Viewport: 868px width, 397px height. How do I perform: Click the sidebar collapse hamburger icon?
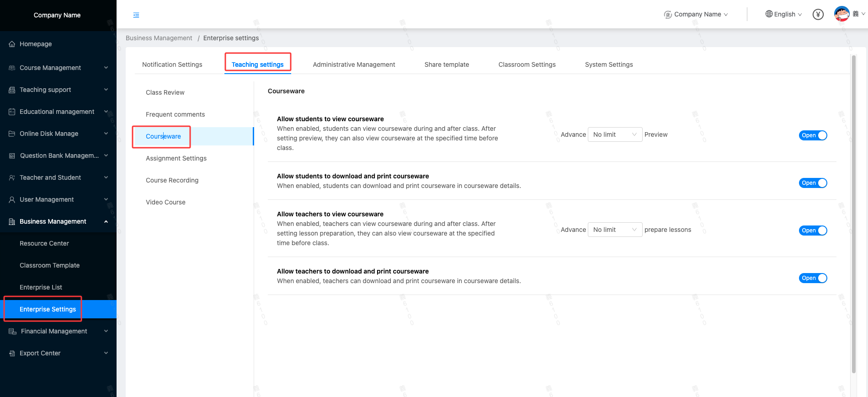coord(136,15)
